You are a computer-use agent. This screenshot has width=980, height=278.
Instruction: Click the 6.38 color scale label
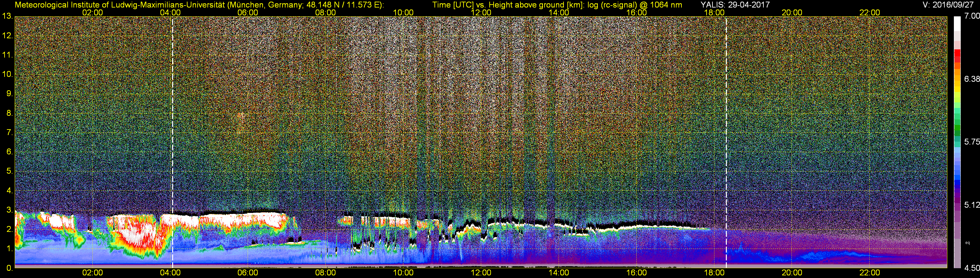[x=972, y=79]
